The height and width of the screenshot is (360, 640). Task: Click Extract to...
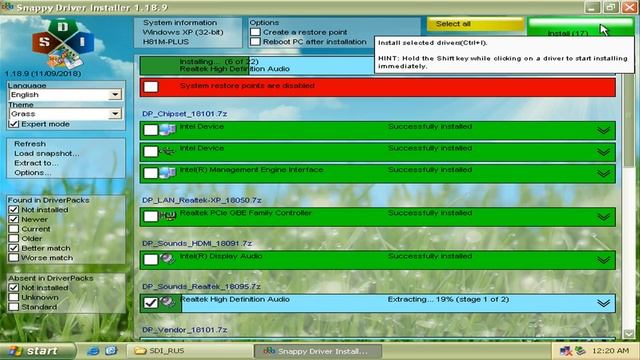(36, 163)
